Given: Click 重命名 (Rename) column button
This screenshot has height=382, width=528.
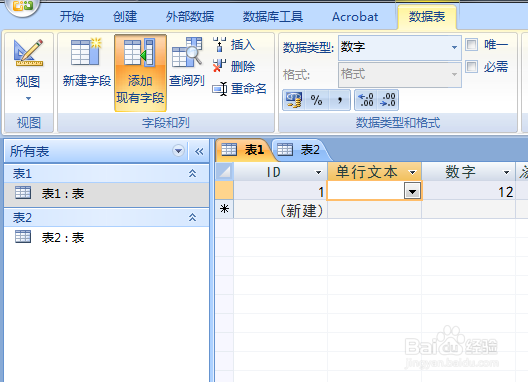Looking at the screenshot, I should pos(239,89).
